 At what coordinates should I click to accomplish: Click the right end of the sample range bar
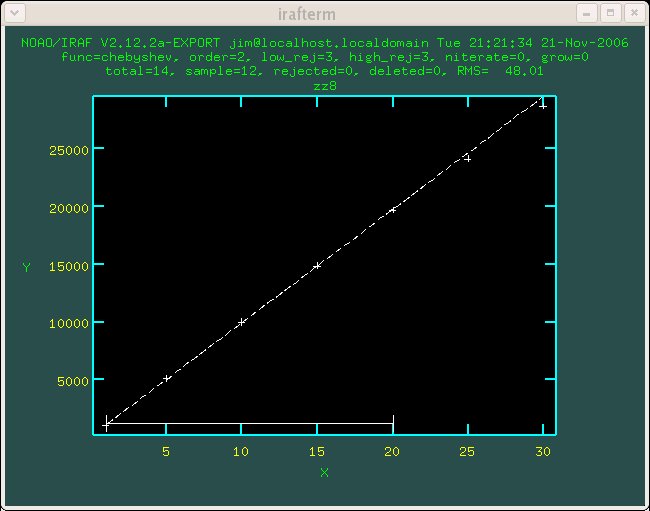(393, 423)
